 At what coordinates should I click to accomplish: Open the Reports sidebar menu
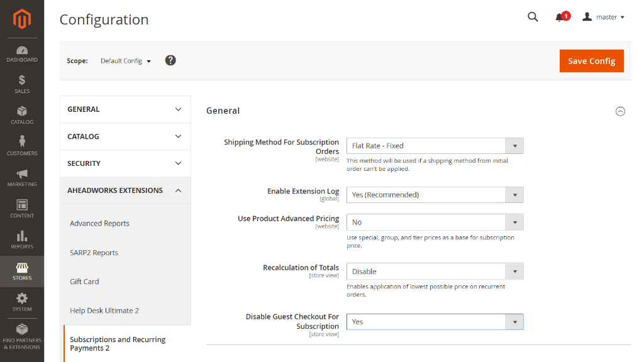[22, 240]
